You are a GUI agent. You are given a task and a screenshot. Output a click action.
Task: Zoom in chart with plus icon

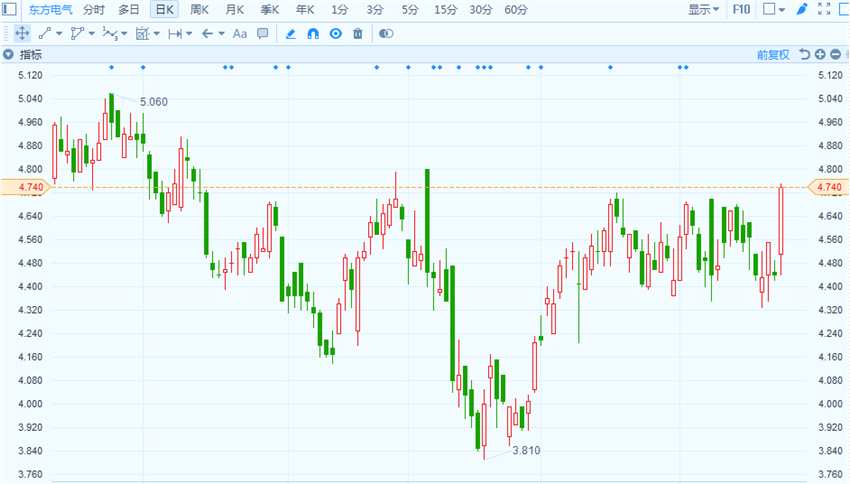tap(820, 54)
